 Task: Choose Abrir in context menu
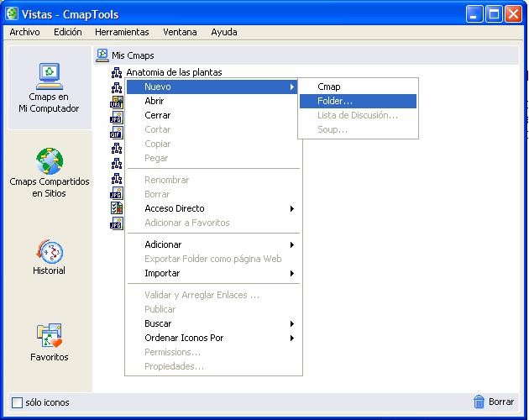tap(213, 101)
